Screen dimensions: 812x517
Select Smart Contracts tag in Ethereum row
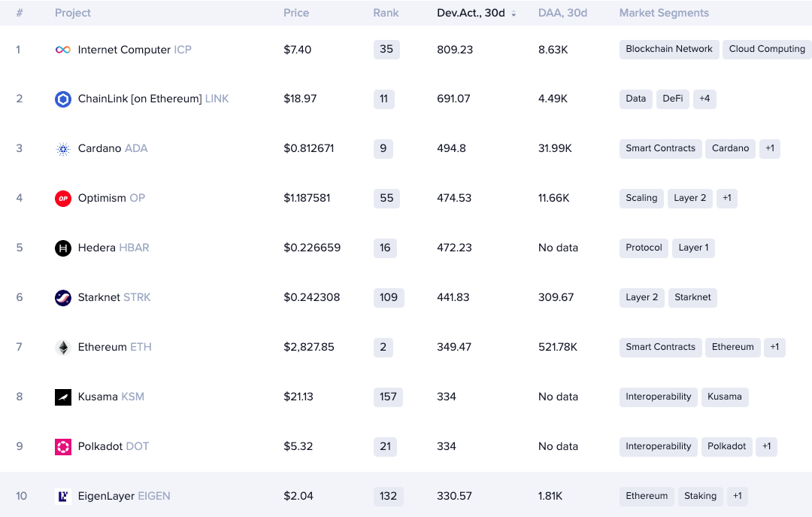[660, 347]
